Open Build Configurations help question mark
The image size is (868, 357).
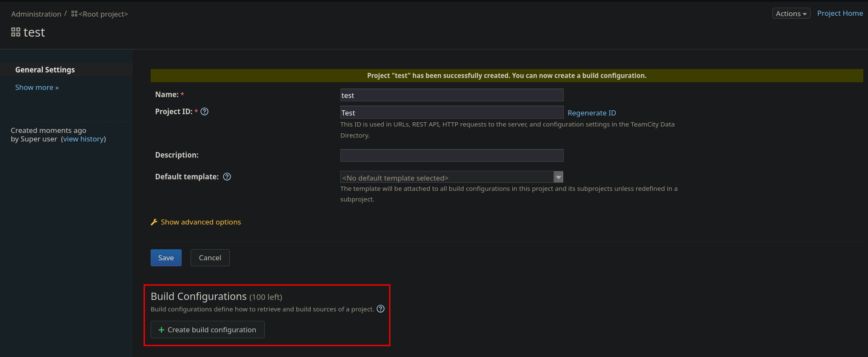pos(381,309)
